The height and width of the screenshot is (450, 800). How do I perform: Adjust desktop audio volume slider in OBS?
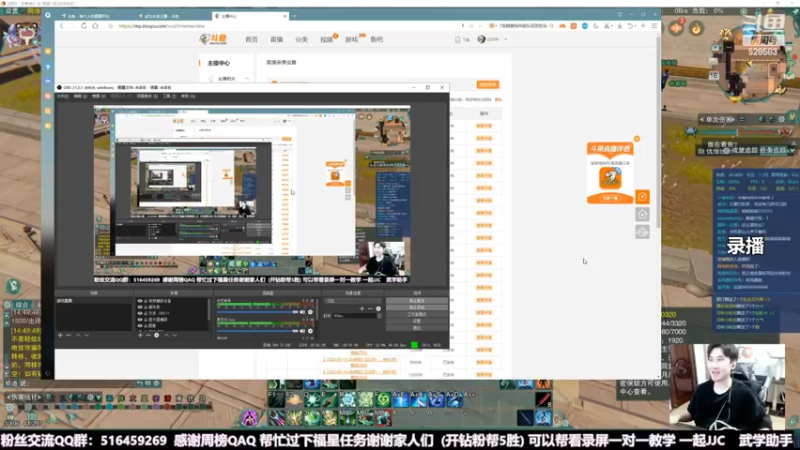point(258,312)
